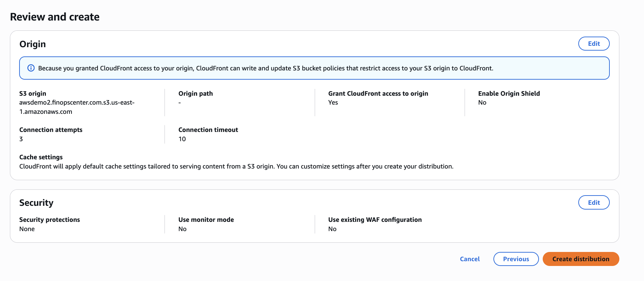Click the CloudFront bucket policy info message
The height and width of the screenshot is (281, 644).
(266, 68)
